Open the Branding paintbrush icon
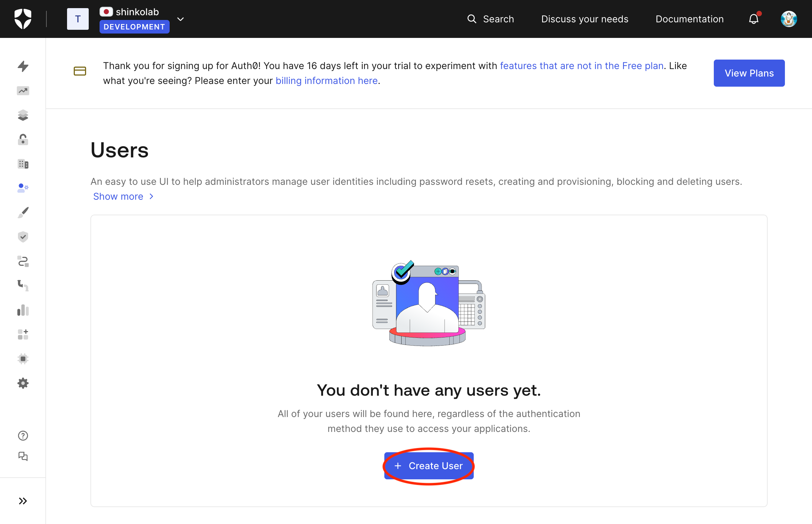The height and width of the screenshot is (524, 812). [x=23, y=212]
